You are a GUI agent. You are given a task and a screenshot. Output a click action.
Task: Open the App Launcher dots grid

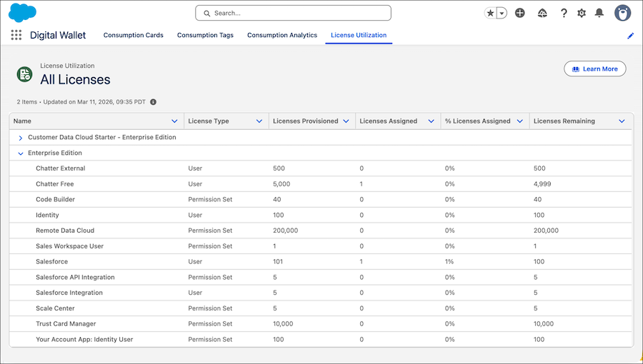click(16, 35)
